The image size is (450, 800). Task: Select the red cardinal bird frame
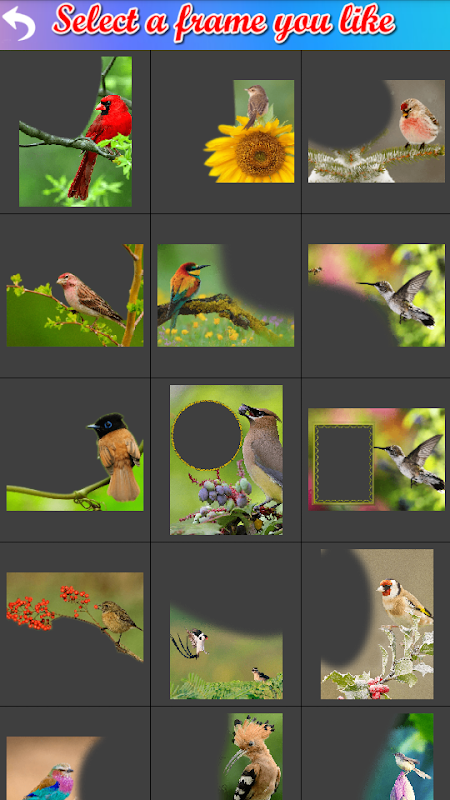point(75,132)
